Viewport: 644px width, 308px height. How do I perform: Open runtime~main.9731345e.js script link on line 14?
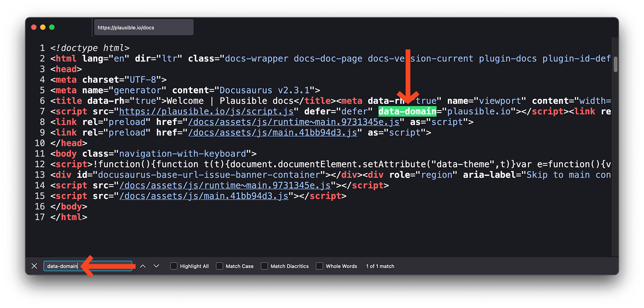[x=225, y=185]
